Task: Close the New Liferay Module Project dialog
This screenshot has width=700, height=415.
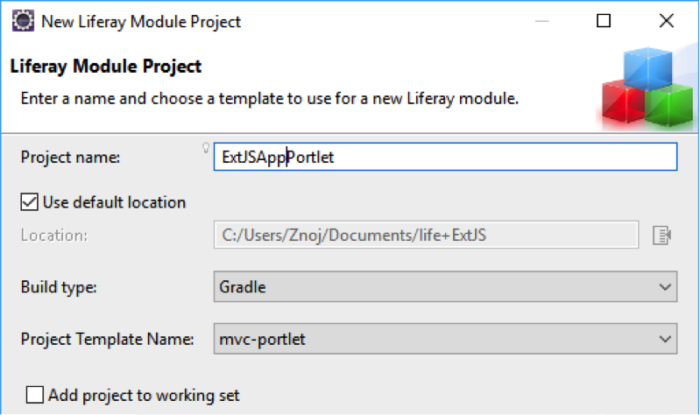Action: click(x=667, y=21)
